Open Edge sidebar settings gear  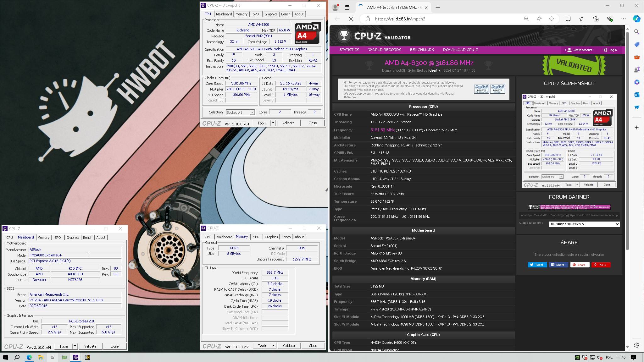(x=636, y=345)
